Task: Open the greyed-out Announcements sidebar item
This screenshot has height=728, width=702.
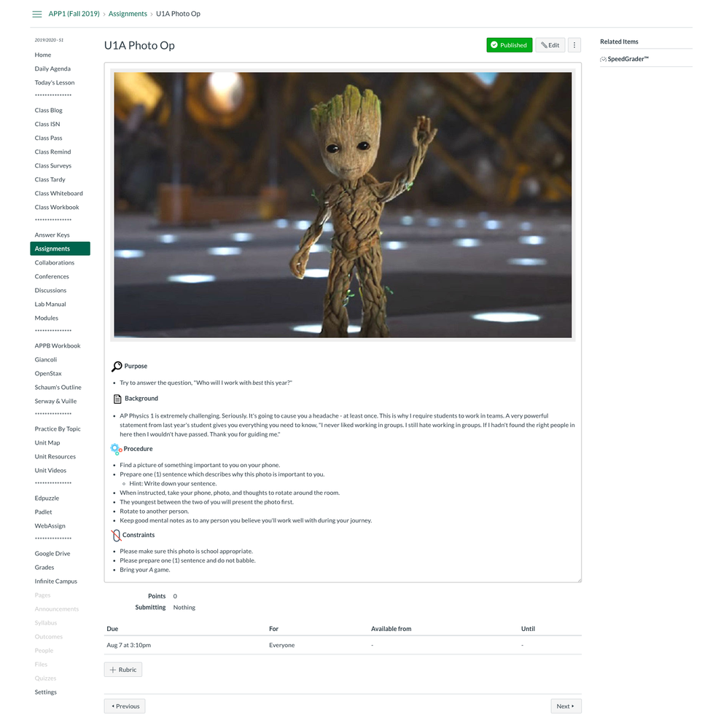Action: [x=57, y=609]
